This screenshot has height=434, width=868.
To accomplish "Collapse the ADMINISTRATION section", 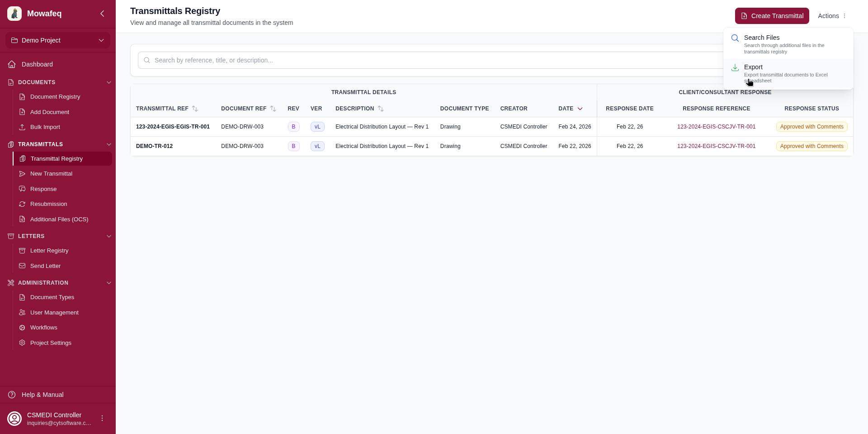I will tap(109, 283).
